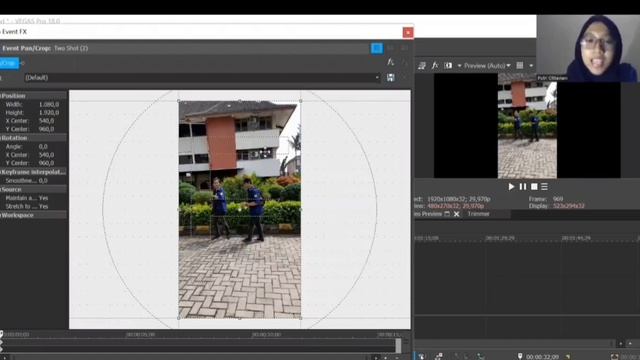Click the Display 523x294x32 readout
Viewport: 640px width, 360px height.
coord(557,206)
